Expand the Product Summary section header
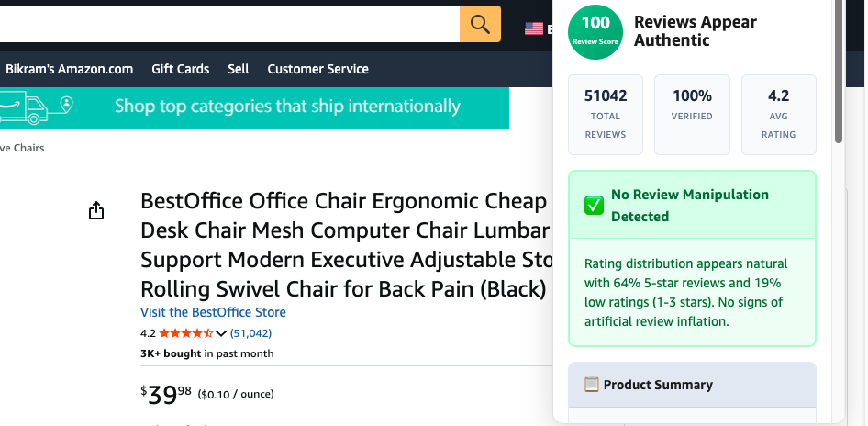Viewport: 868px width, 426px height. point(692,385)
